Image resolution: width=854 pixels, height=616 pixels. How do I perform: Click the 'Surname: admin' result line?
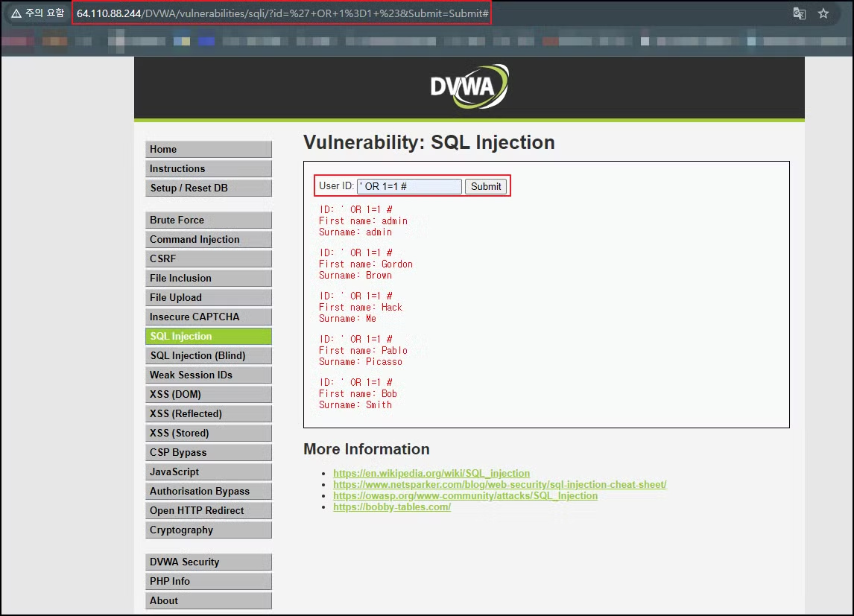pos(355,232)
